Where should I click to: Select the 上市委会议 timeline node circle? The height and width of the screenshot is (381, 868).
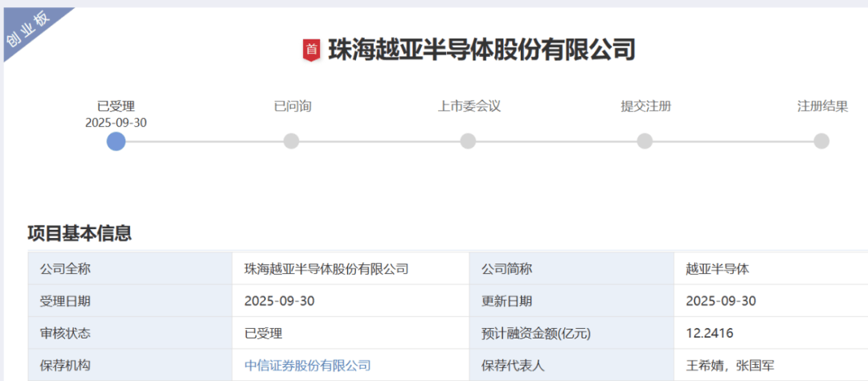[x=469, y=141]
